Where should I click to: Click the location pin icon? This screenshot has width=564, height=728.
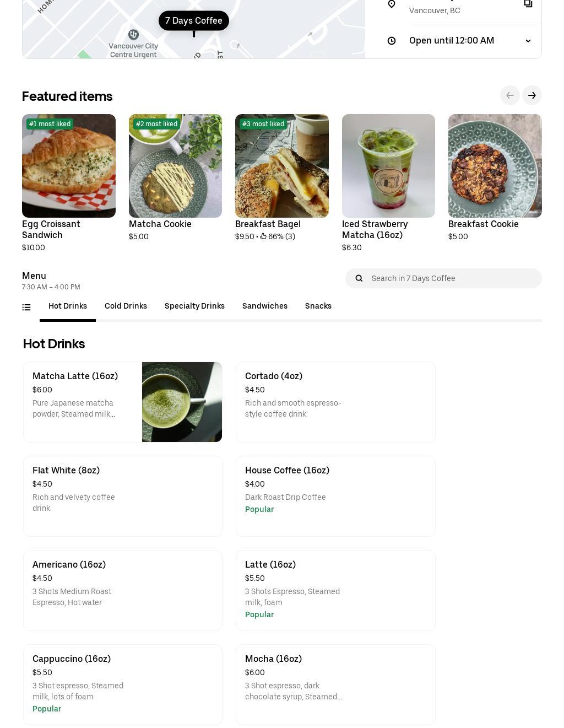coord(392,4)
